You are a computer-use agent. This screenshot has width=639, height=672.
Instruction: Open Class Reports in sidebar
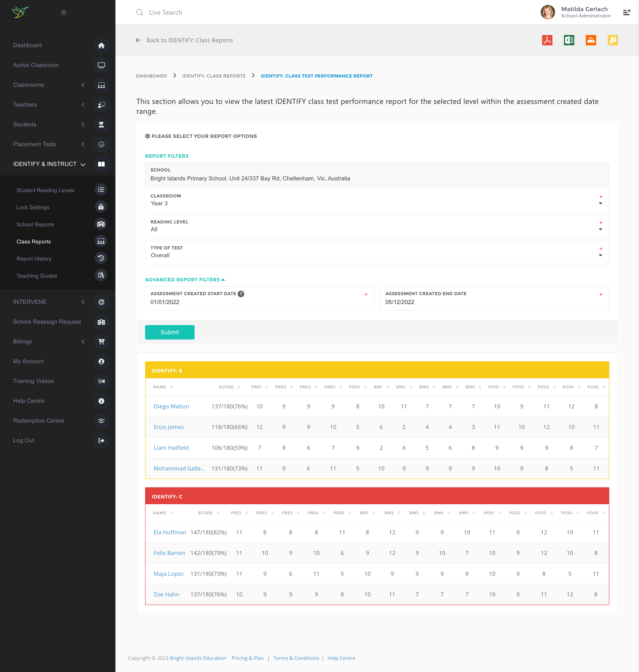[33, 241]
